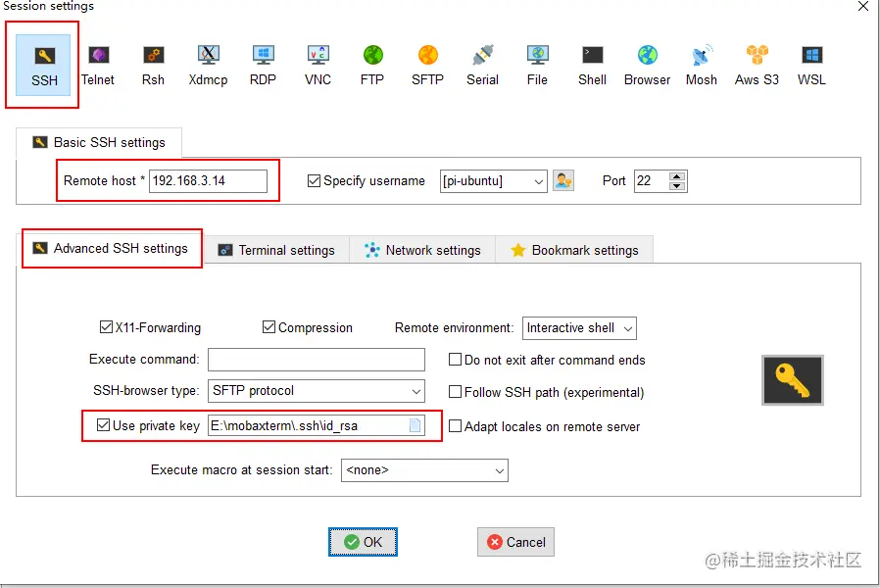The image size is (880, 588).
Task: Pick the Rsh session type
Action: coord(153,65)
